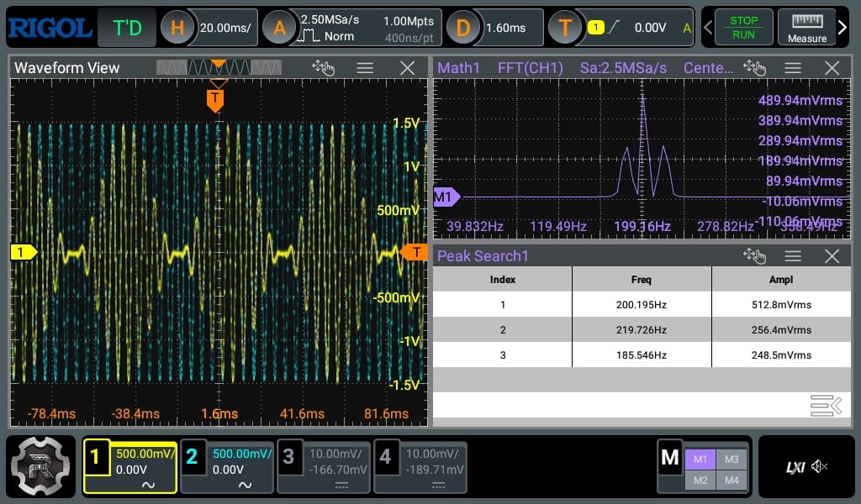Viewport: 861px width, 504px height.
Task: Close the Peak Search1 window
Action: point(832,256)
